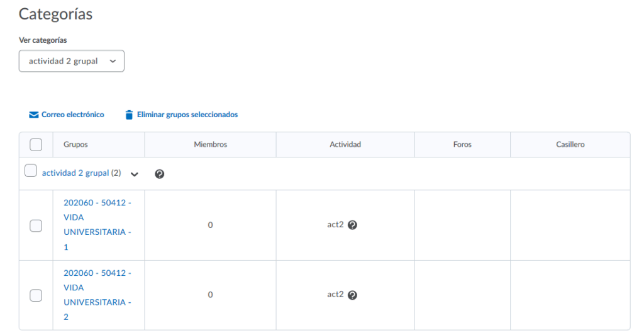644x335 pixels.
Task: Open group 202060 - 50412 - VIDA UNIVERSITARIA - 2
Action: pyautogui.click(x=97, y=295)
